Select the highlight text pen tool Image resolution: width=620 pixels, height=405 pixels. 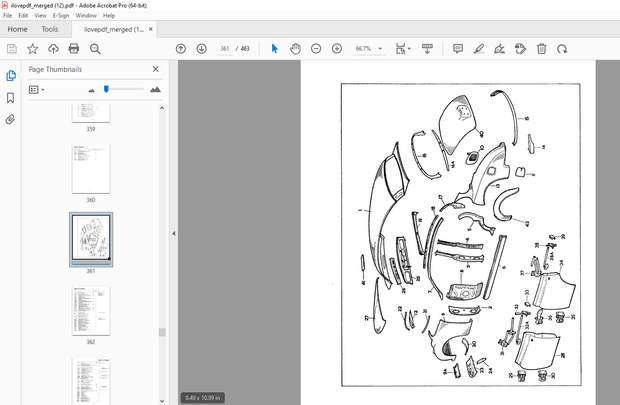479,49
